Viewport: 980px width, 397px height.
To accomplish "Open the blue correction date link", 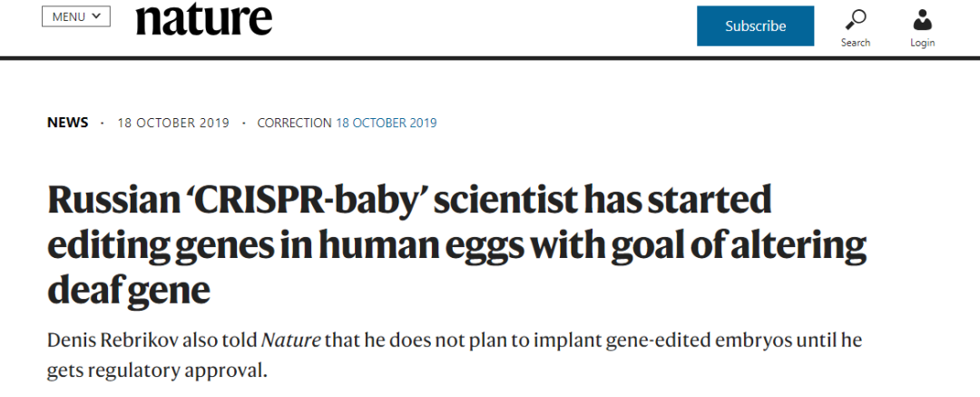I will (x=386, y=123).
